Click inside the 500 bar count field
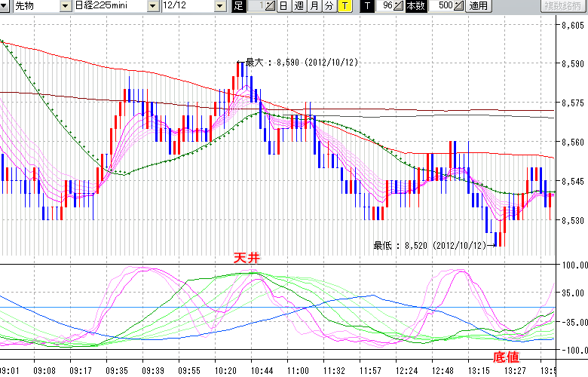Screen dimensions: 588x377 pyautogui.click(x=446, y=6)
